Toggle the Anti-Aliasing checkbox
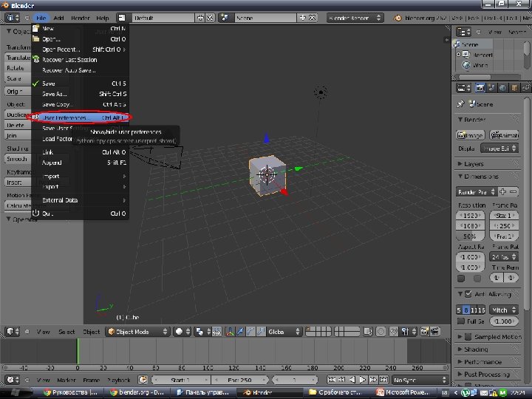Screen dimensions: 532x399 [x=468, y=294]
